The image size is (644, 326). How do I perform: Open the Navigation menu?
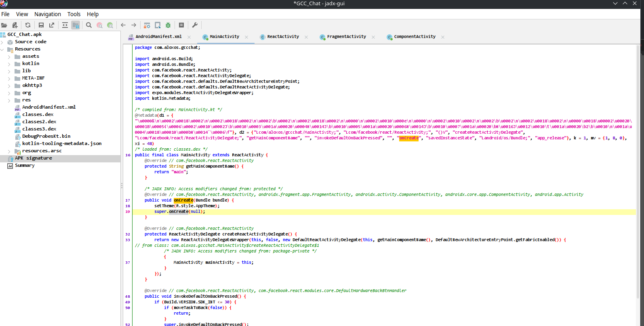47,14
